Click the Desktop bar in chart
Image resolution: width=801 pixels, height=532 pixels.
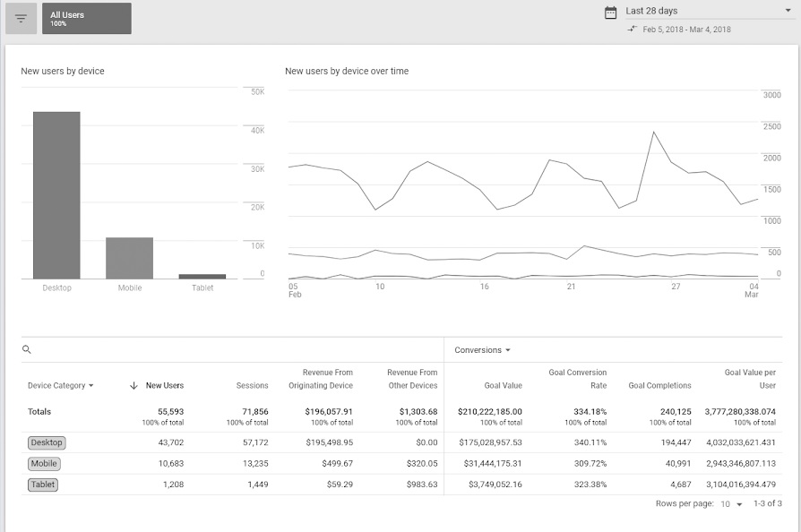(x=56, y=195)
